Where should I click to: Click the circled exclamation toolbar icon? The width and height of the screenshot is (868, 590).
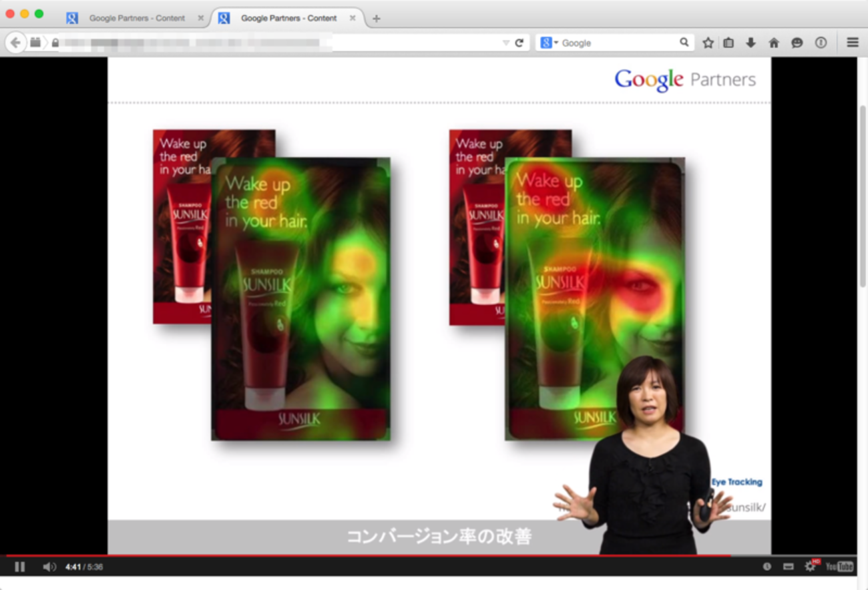[x=821, y=43]
